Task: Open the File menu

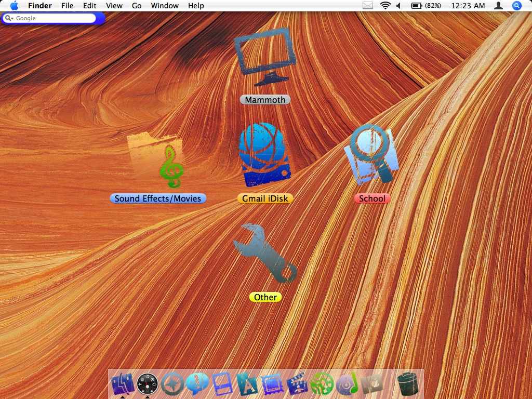Action: [x=67, y=6]
